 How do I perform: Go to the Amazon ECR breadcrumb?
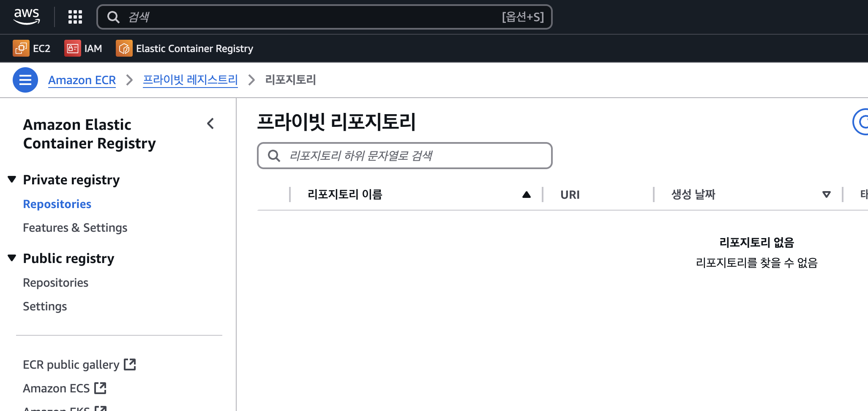coord(82,80)
